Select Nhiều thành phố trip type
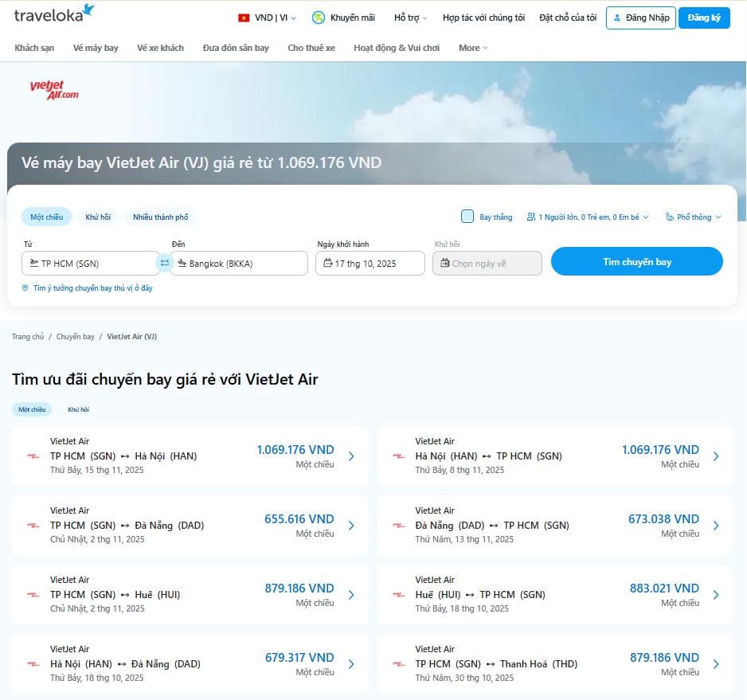Viewport: 747px width, 700px height. (160, 217)
